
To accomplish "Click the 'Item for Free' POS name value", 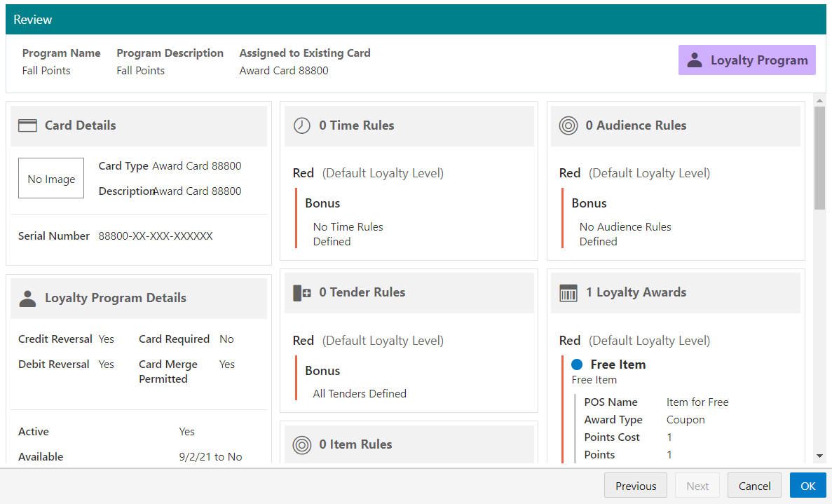I will (697, 402).
